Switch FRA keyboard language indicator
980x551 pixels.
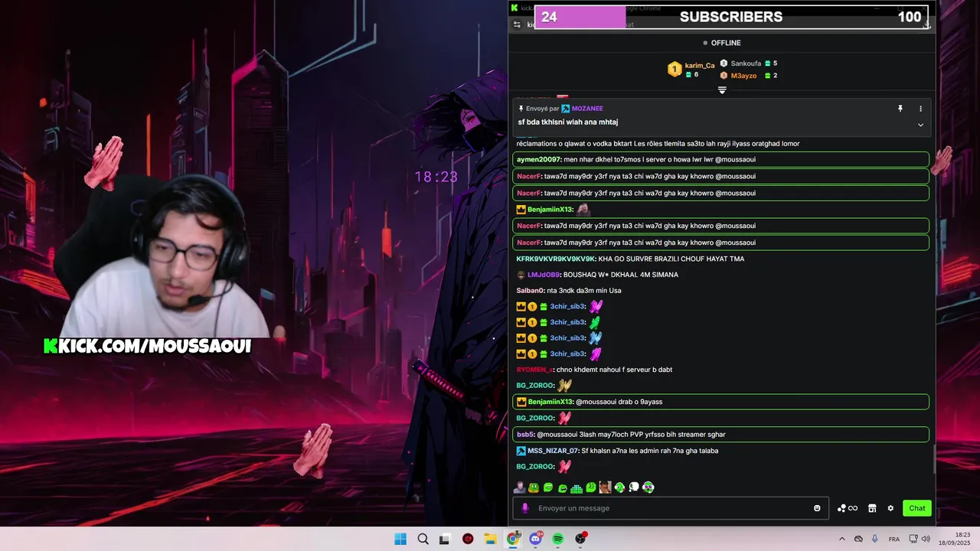[x=894, y=539]
